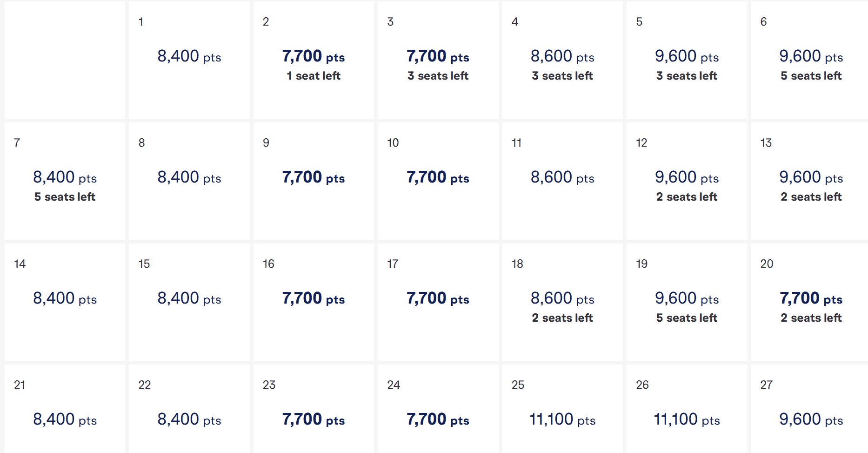Pick day 19 with 5 seats left
The image size is (868, 453).
point(687,302)
